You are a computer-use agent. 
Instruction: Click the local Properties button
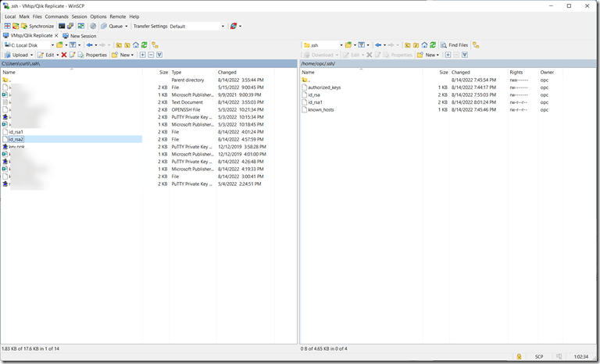92,55
